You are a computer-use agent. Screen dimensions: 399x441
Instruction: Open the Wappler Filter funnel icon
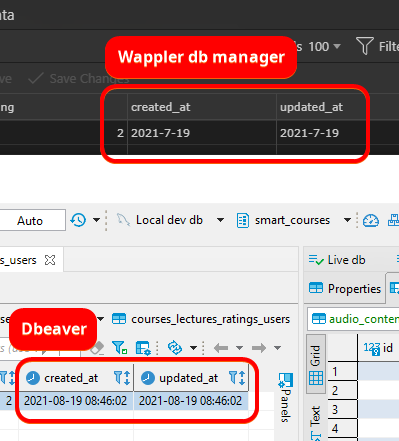[365, 46]
